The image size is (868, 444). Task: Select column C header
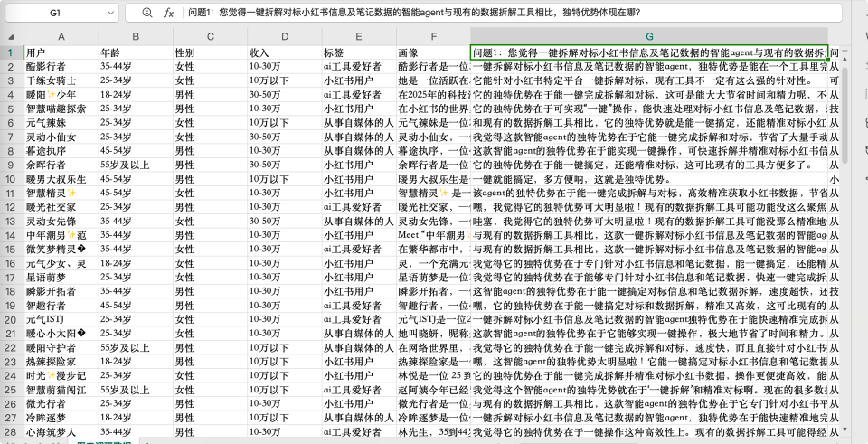coord(211,36)
